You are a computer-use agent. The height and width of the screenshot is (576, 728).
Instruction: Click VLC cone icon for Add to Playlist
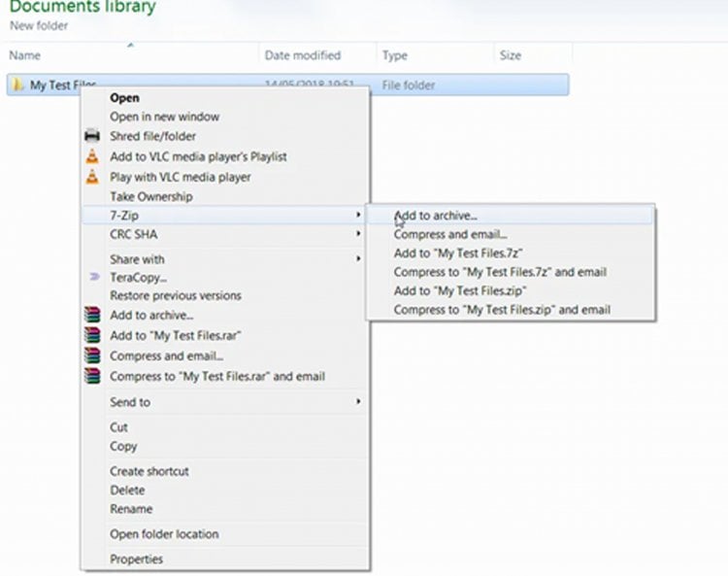(92, 156)
